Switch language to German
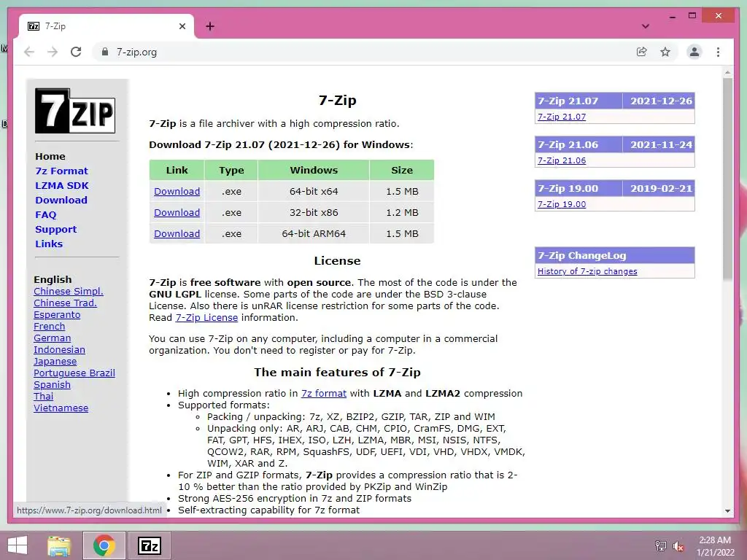The height and width of the screenshot is (560, 747). click(x=52, y=338)
